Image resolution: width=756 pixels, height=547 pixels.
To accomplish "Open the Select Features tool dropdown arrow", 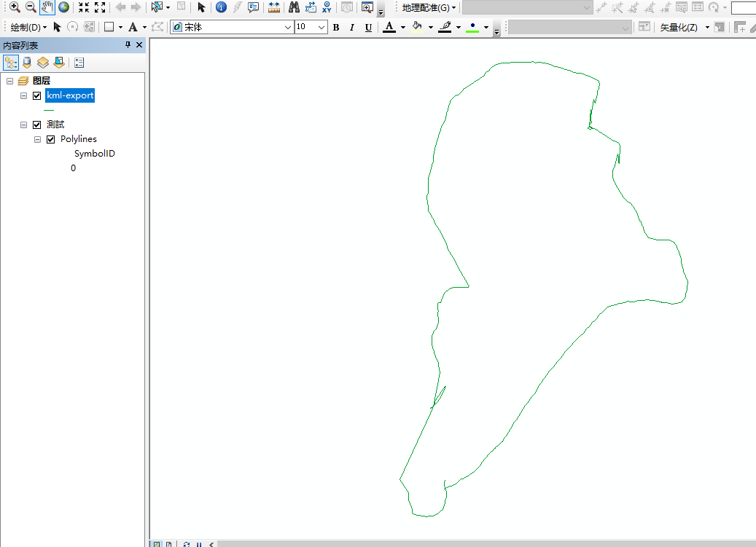I will coord(168,8).
